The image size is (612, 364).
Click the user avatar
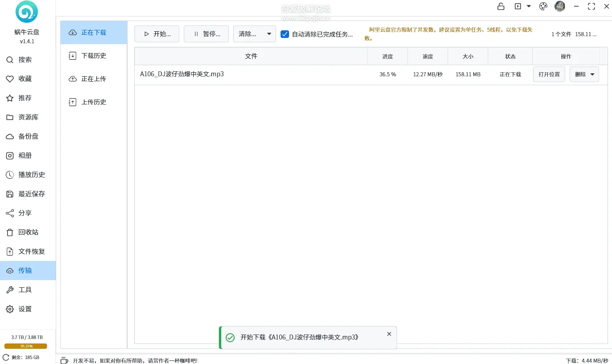tap(560, 6)
